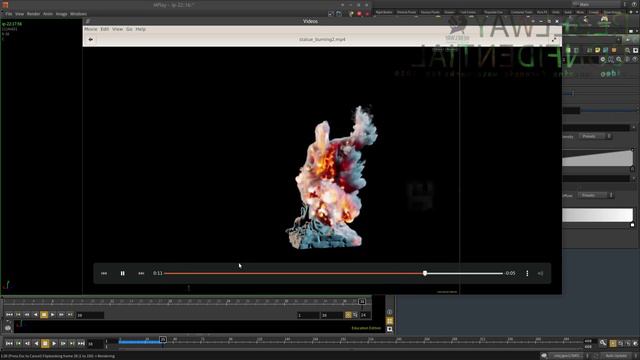Image resolution: width=640 pixels, height=360 pixels.
Task: Open MPlay Windows menu
Action: tap(78, 14)
